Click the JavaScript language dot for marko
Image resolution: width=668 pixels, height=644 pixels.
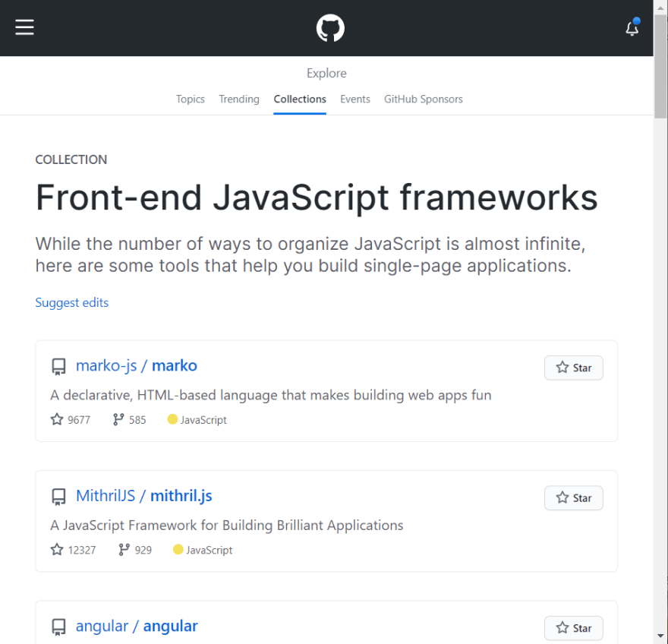172,419
